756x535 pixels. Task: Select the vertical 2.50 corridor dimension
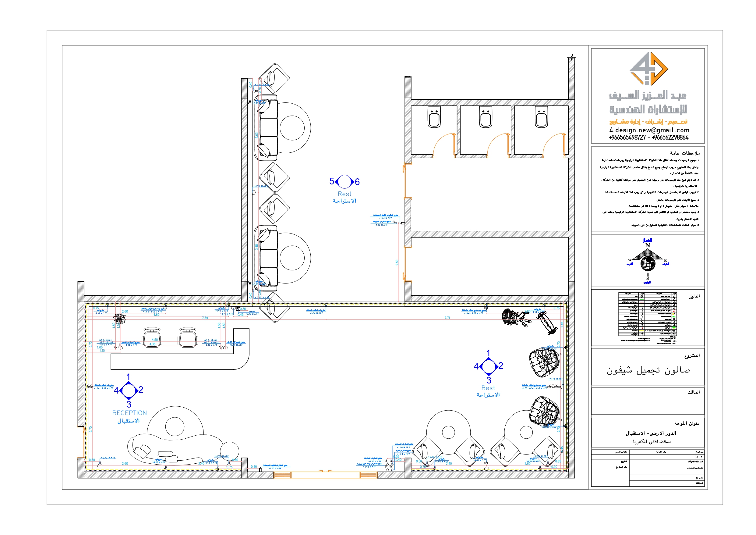[x=397, y=263]
